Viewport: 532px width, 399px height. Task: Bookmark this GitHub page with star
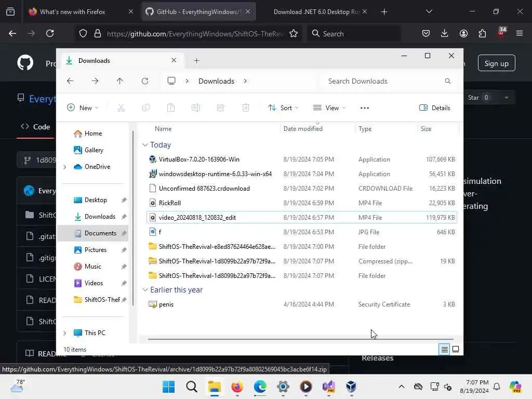294,33
